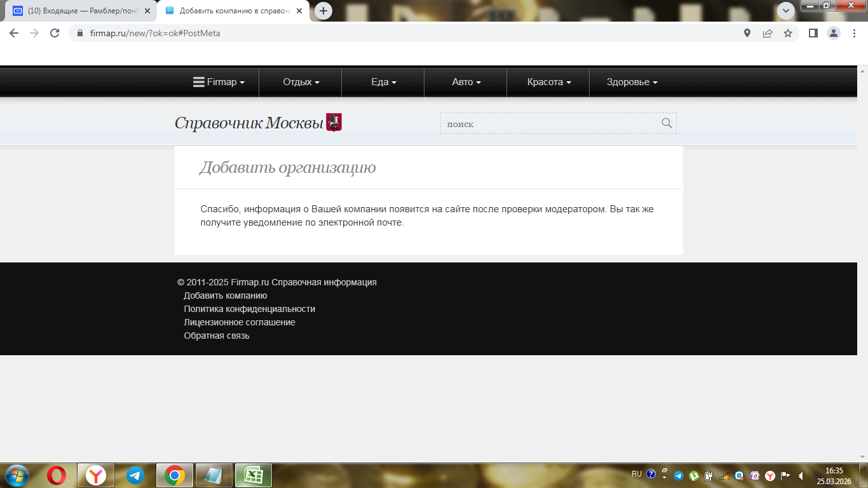The image size is (868, 488).
Task: Click the location pin icon in address bar
Action: coord(747,33)
